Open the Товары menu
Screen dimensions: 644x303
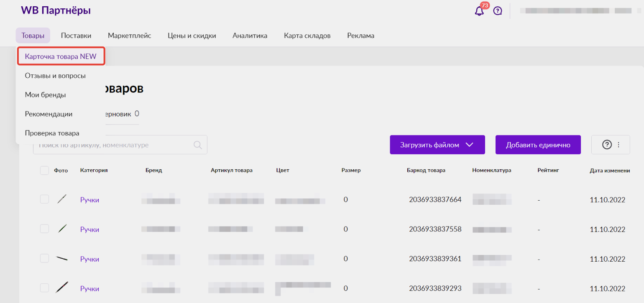(33, 36)
